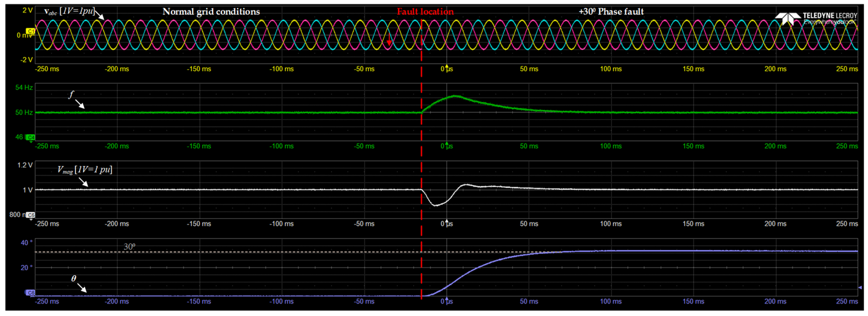Click the blue level marker at right edge of θ grid
The height and width of the screenshot is (316, 868).
click(860, 287)
